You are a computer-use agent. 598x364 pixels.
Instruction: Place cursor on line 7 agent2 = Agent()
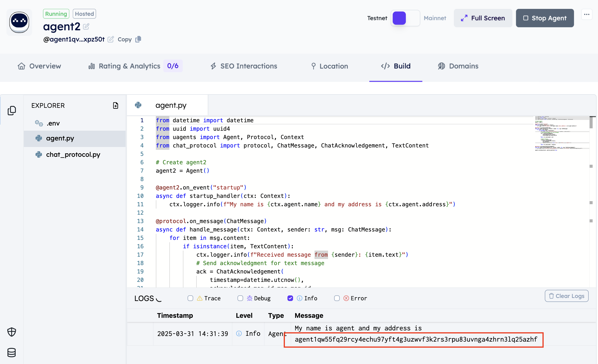coord(182,171)
